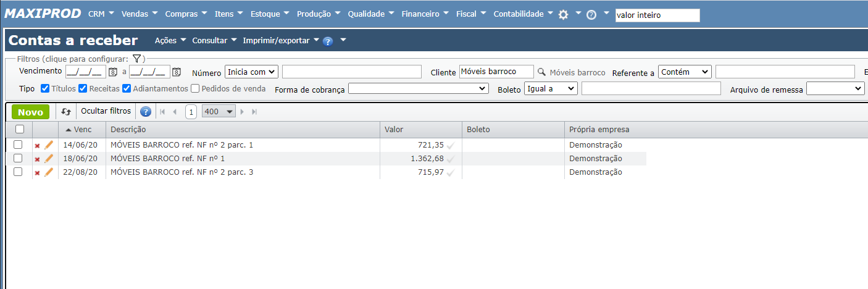Edit the 22/08/20 receivable with the pencil icon

(49, 172)
